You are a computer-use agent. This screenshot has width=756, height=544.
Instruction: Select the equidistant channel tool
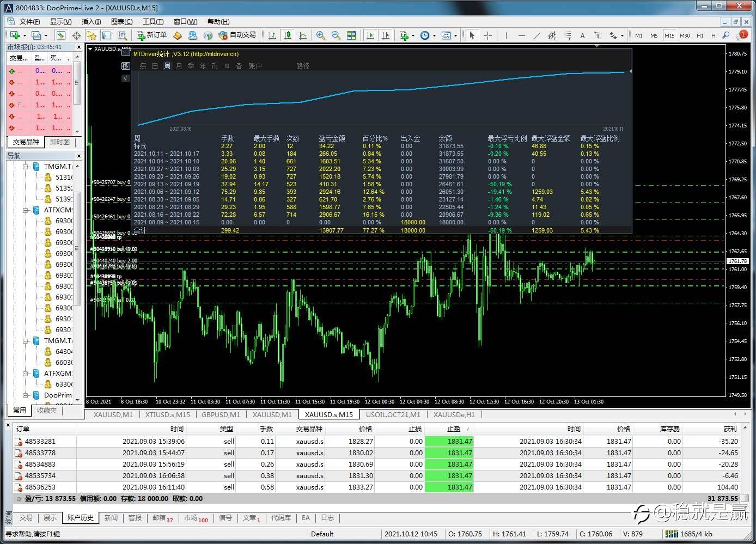coord(552,35)
